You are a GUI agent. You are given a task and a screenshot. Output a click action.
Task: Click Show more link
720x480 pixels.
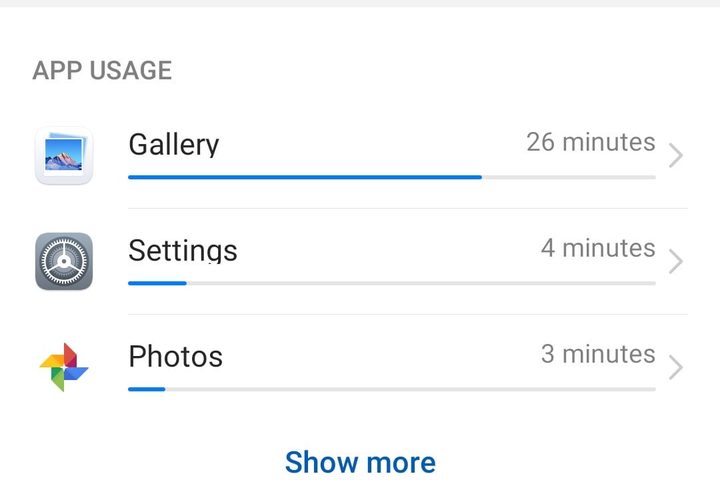tap(360, 462)
